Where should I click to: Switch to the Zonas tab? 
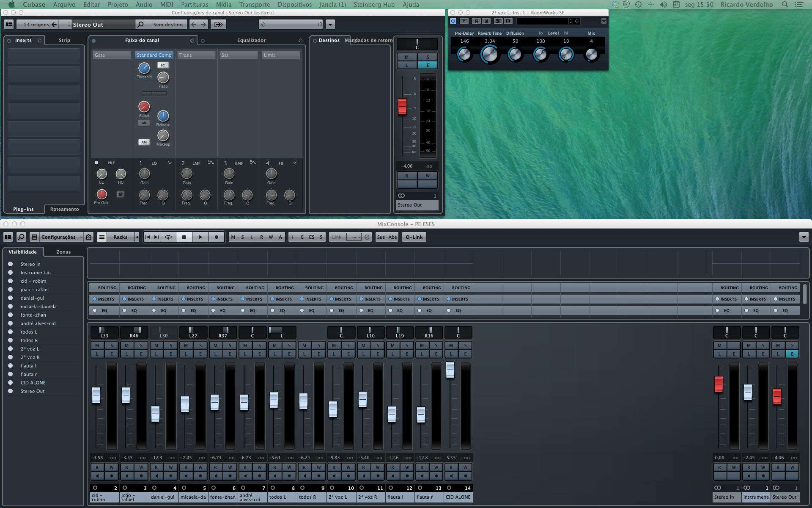tap(63, 252)
